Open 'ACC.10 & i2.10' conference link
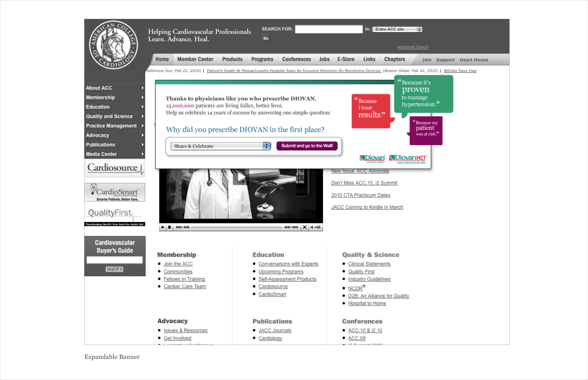Viewport: 588px width, 380px height. (x=365, y=330)
